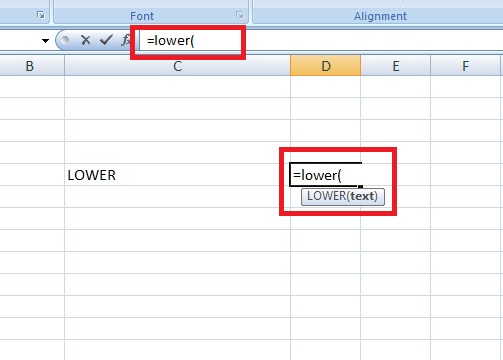This screenshot has height=360, width=503.
Task: Open the Clipboard group dialog launcher
Action: (x=41, y=15)
